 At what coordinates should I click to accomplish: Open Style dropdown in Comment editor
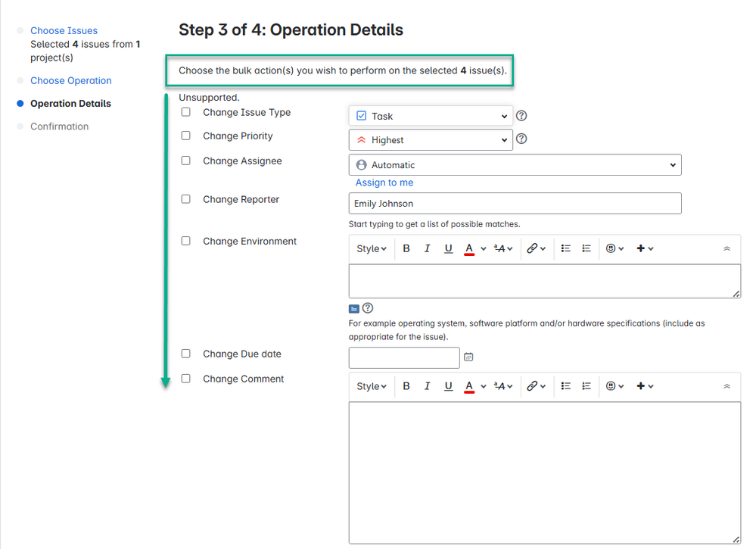pos(372,386)
